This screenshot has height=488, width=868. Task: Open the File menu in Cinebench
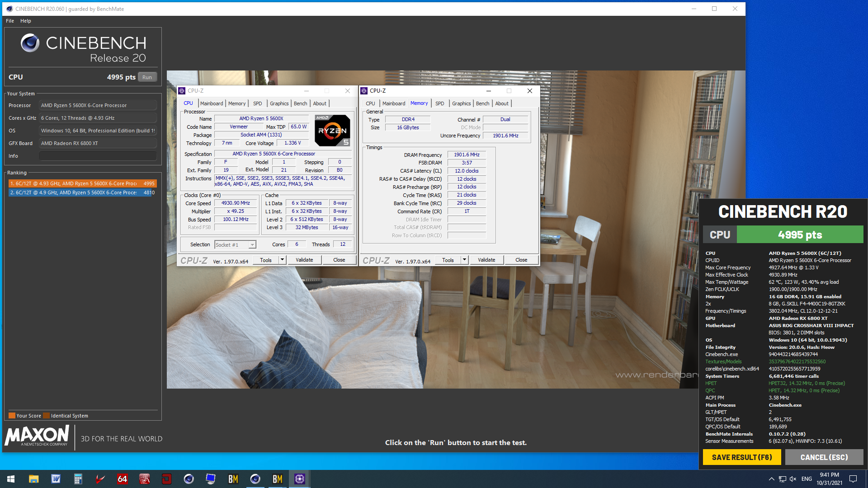pyautogui.click(x=10, y=21)
